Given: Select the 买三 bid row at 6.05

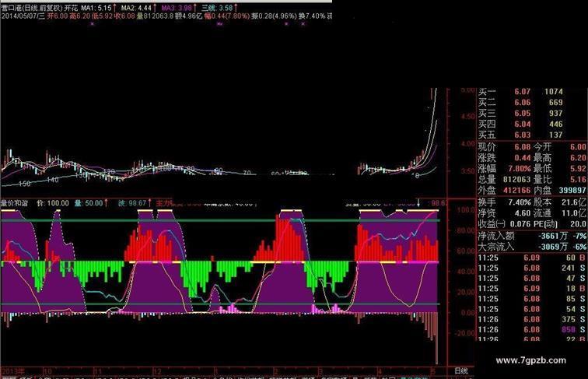Looking at the screenshot, I should click(520, 114).
